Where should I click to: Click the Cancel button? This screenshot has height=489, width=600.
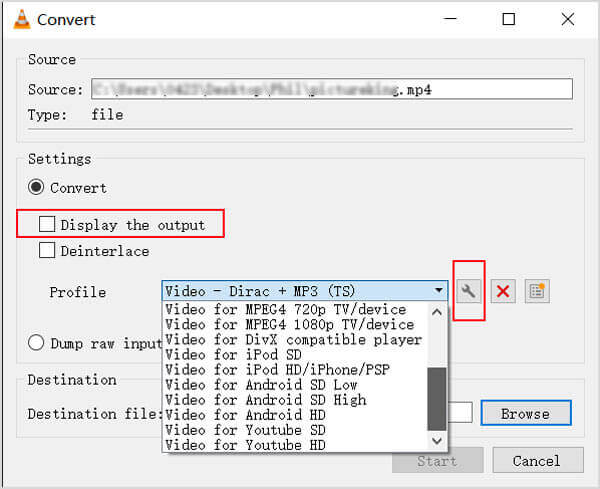[538, 460]
